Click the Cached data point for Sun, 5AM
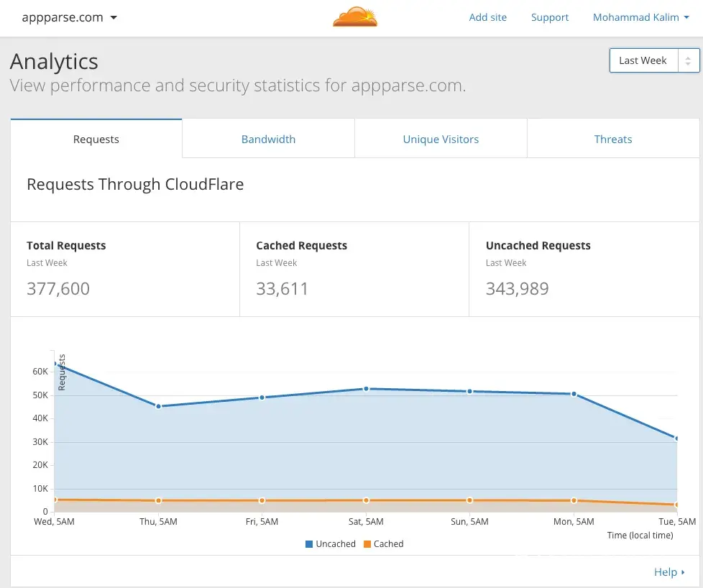Screen dimensions: 703x588 tap(470, 500)
